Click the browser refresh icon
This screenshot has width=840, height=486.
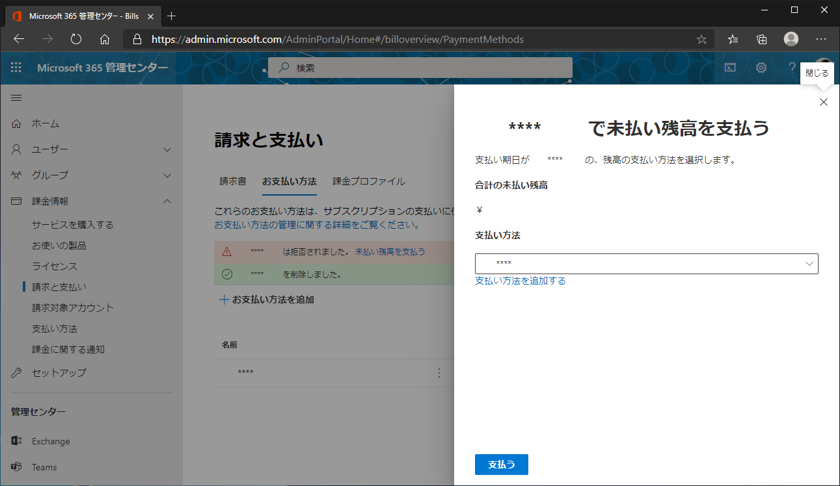pos(76,39)
